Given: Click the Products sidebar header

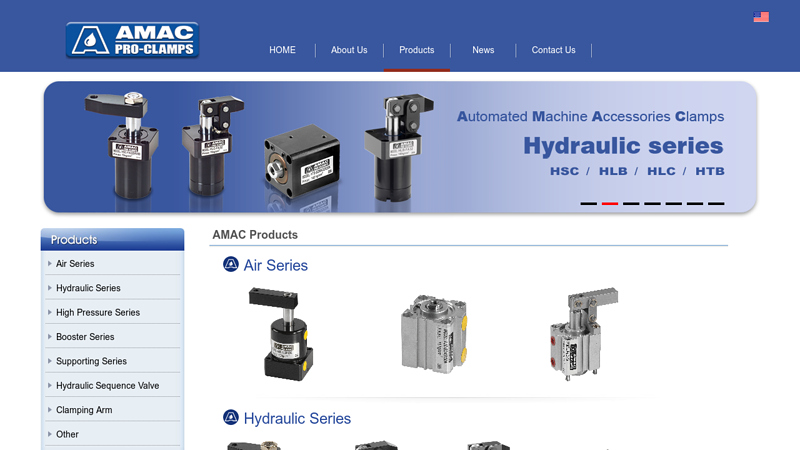Looking at the screenshot, I should click(x=112, y=239).
